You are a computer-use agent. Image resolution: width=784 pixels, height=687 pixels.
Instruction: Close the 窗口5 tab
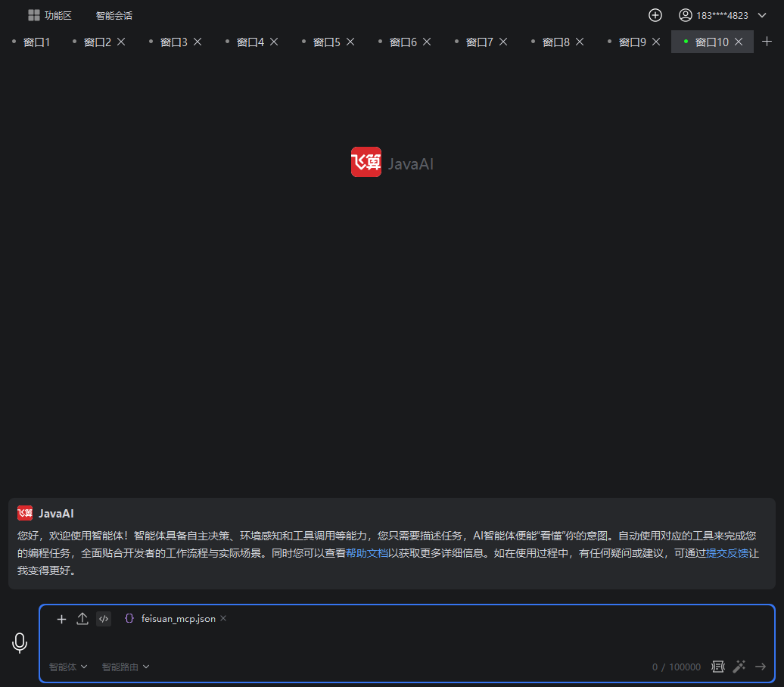pyautogui.click(x=350, y=42)
